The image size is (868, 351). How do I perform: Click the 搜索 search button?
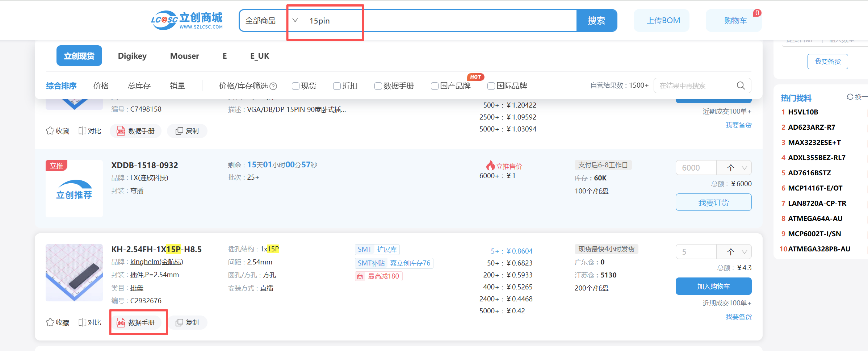point(596,21)
